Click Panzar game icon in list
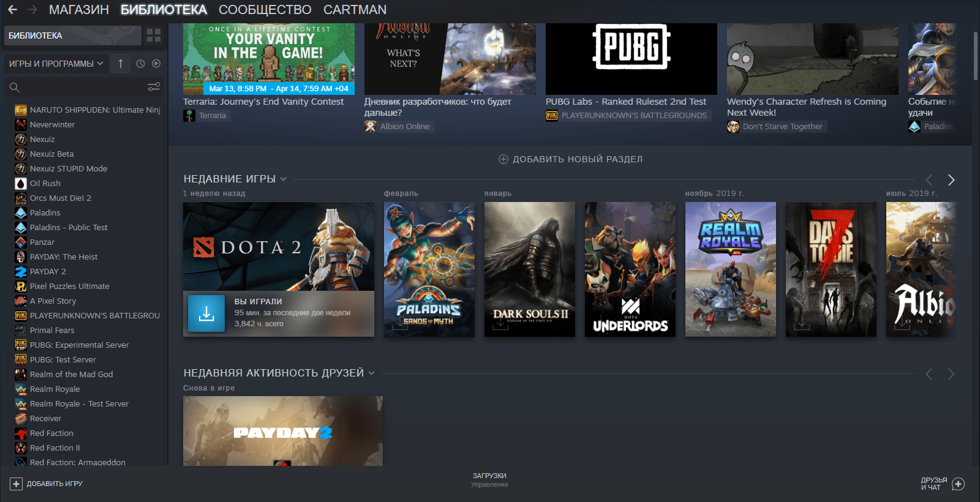 tap(21, 242)
